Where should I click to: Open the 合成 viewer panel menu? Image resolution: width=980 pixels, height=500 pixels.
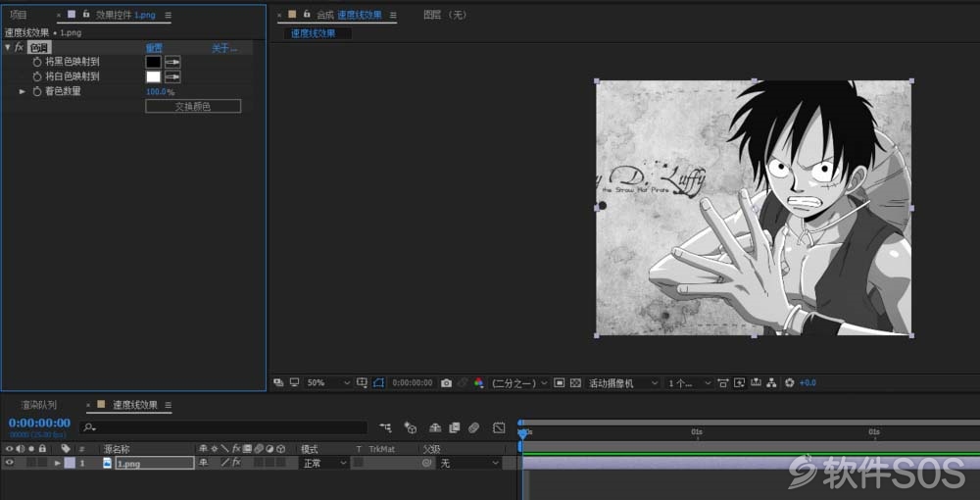point(393,15)
